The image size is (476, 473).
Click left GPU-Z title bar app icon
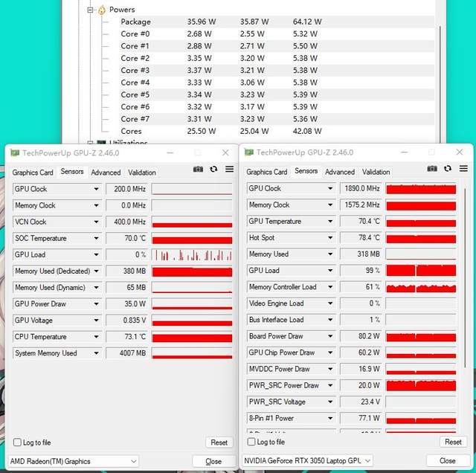(15, 152)
